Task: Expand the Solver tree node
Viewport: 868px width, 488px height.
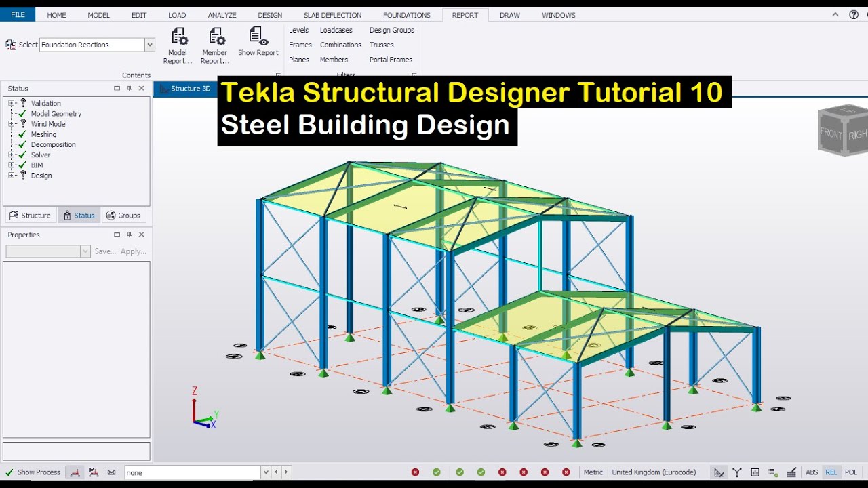Action: click(12, 155)
